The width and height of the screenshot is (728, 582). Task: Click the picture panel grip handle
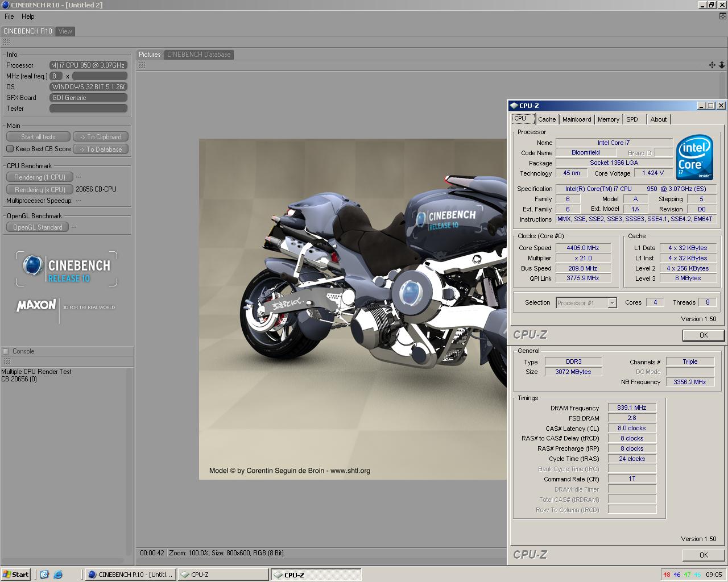point(142,65)
